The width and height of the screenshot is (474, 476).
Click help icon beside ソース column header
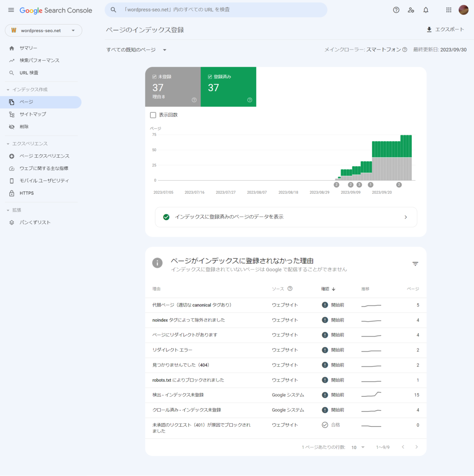pos(290,289)
